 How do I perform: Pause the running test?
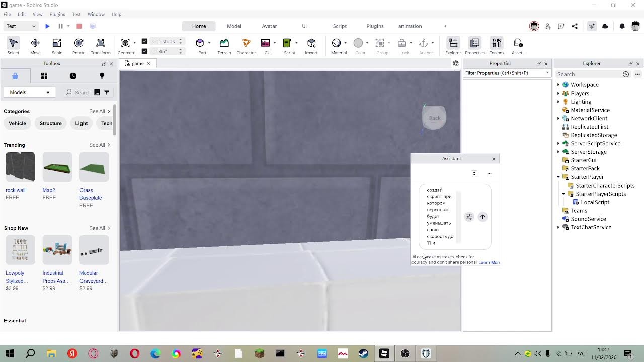click(60, 26)
